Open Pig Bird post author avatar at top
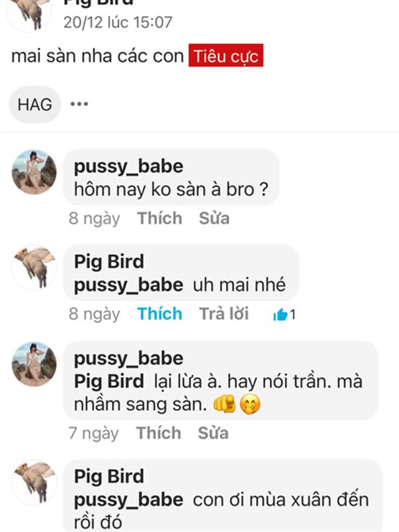399x532 pixels. click(29, 13)
